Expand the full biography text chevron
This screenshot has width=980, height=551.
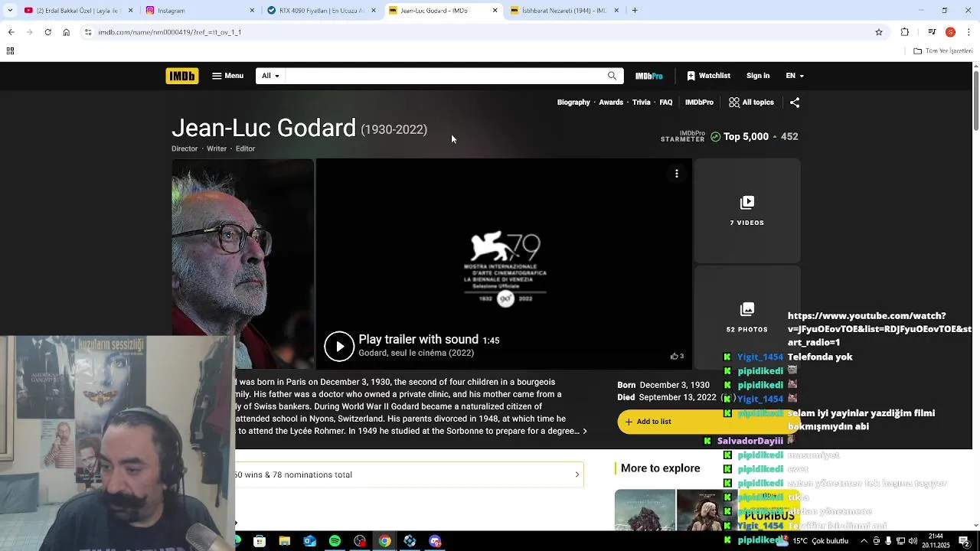[585, 432]
